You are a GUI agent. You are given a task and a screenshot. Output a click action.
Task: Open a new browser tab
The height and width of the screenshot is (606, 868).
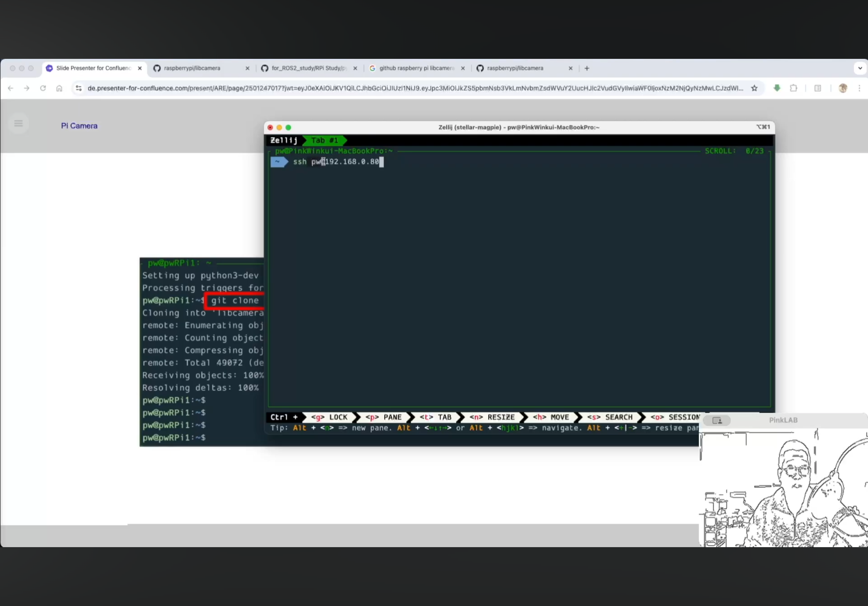(x=587, y=68)
